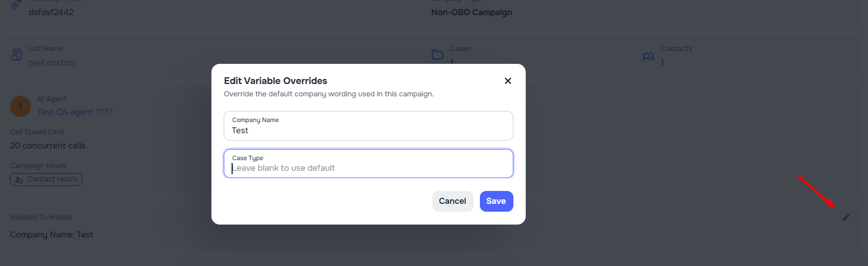Save the variable overrides
Image resolution: width=868 pixels, height=266 pixels.
[496, 201]
